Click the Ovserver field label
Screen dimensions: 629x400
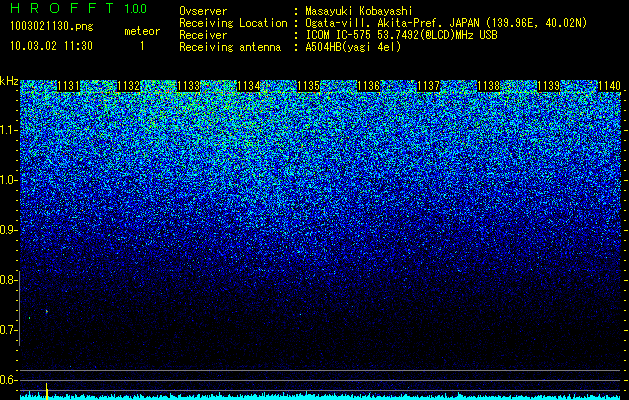(203, 11)
